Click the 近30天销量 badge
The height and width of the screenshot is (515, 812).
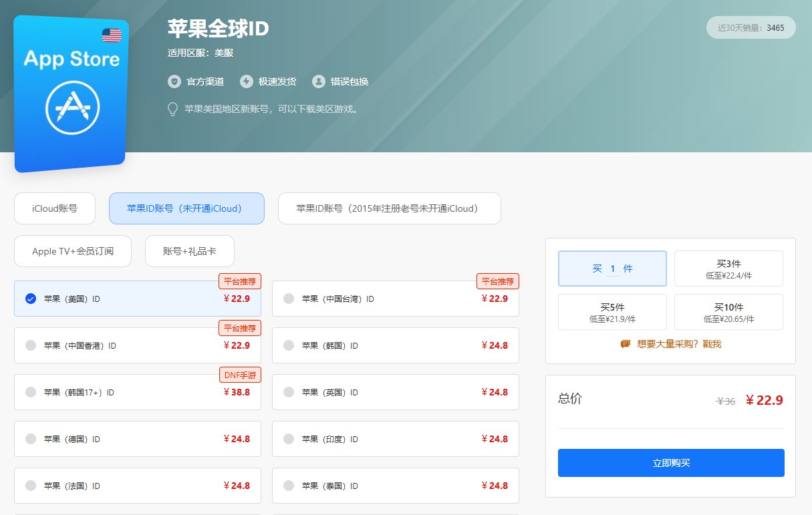click(751, 27)
